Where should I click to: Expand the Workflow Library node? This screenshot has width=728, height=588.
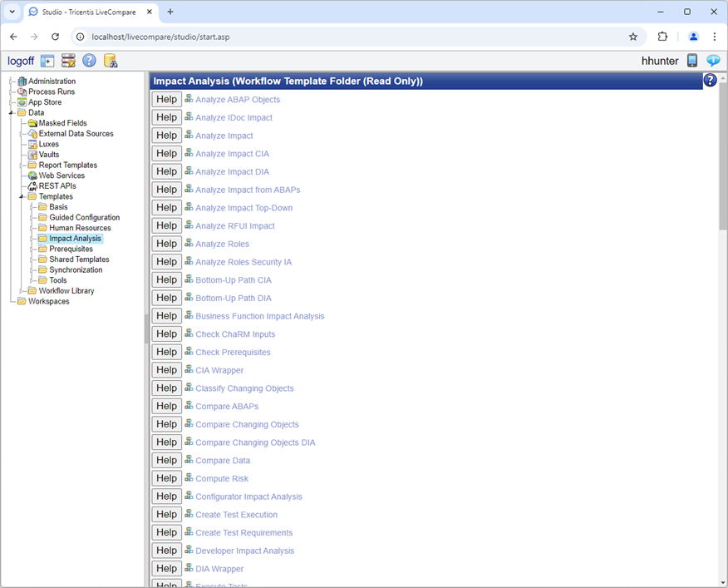click(22, 291)
